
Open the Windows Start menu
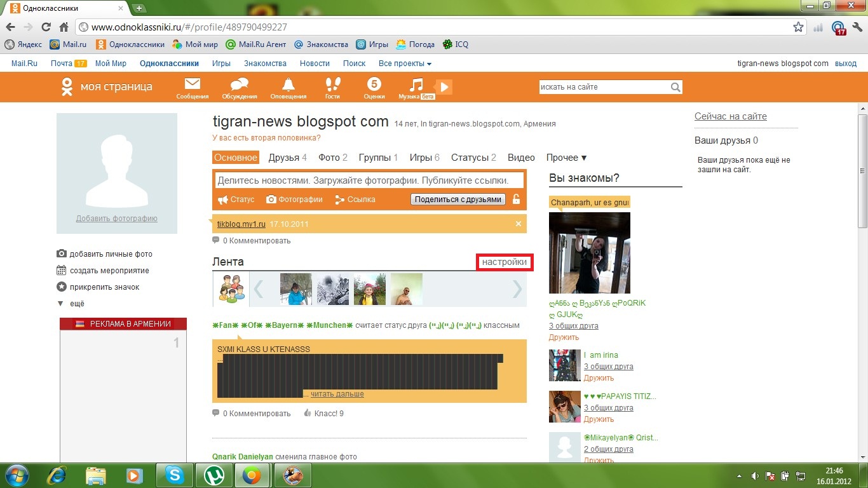17,475
